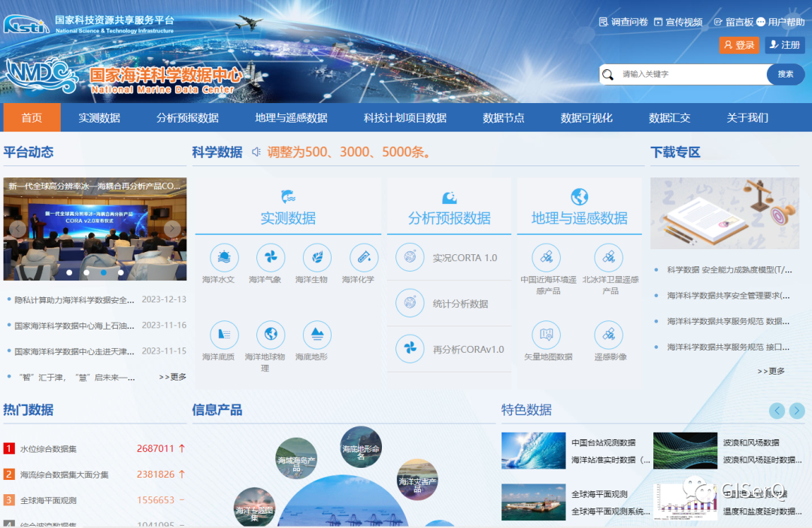
Task: Open the 矢量地图数据 map icon
Action: tap(547, 335)
